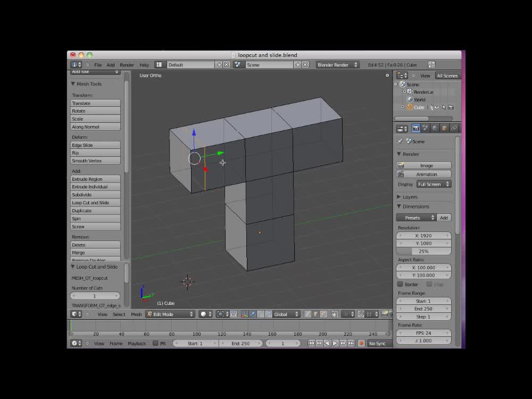Viewport: 532px width, 399px height.
Task: Toggle the record auto-keyframe button
Action: point(361,343)
